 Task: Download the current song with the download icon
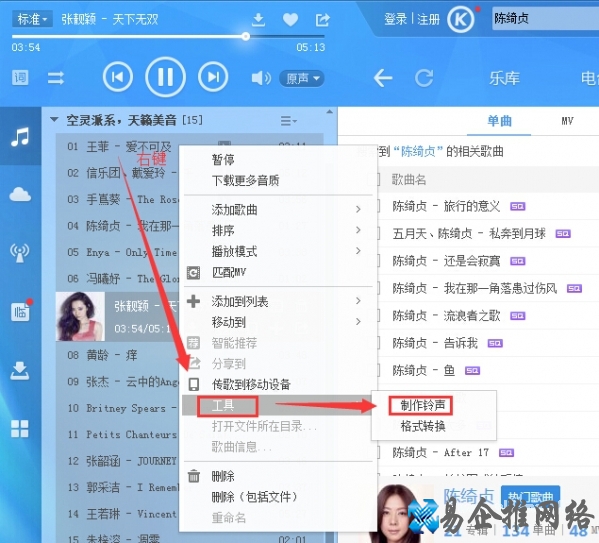[259, 19]
